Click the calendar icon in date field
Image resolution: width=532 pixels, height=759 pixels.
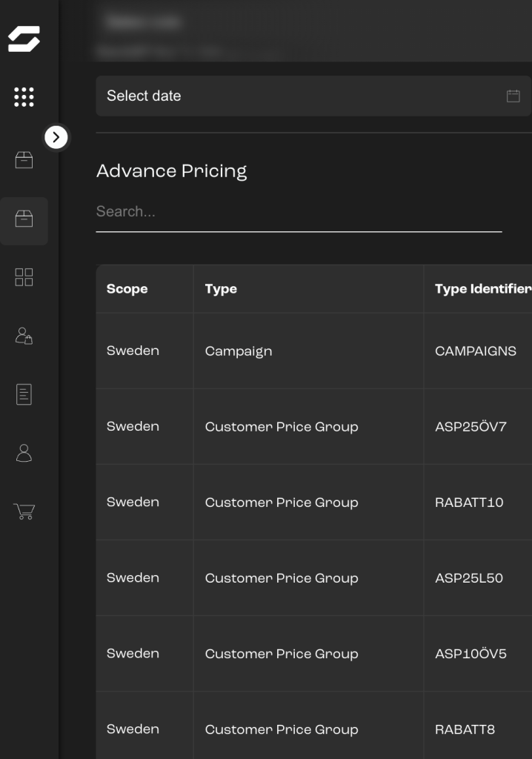(513, 96)
